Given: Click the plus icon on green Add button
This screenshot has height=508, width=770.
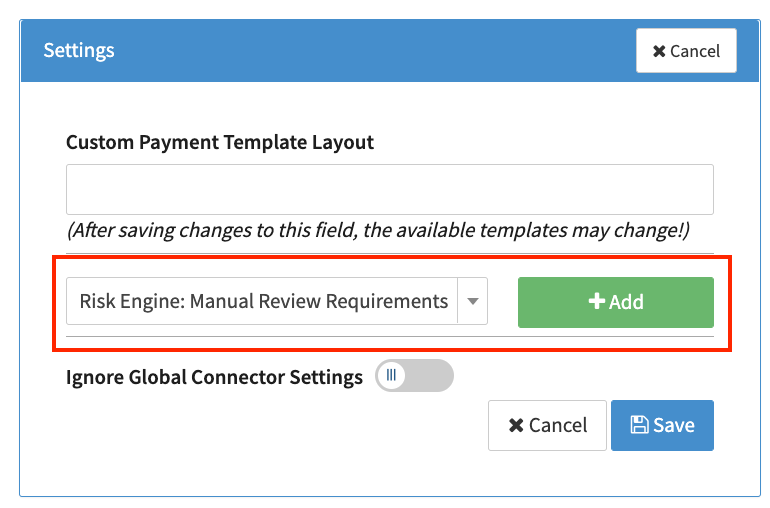Looking at the screenshot, I should tap(596, 302).
